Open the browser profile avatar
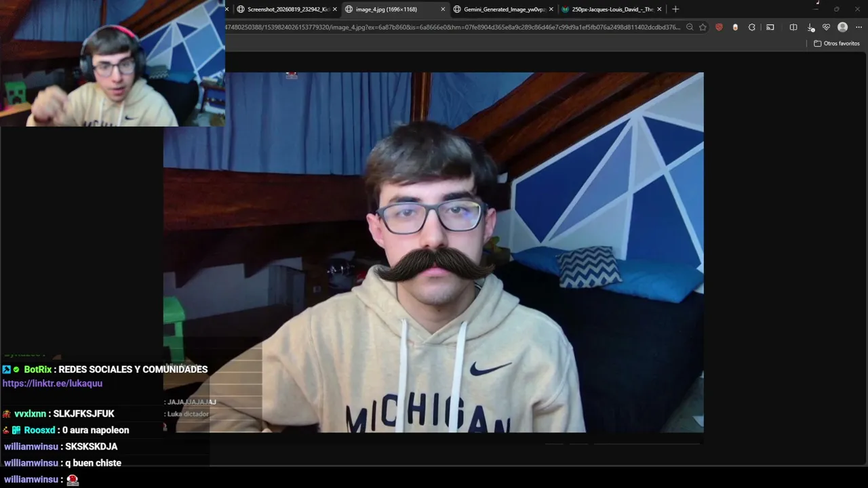The width and height of the screenshot is (868, 488). coord(842,27)
